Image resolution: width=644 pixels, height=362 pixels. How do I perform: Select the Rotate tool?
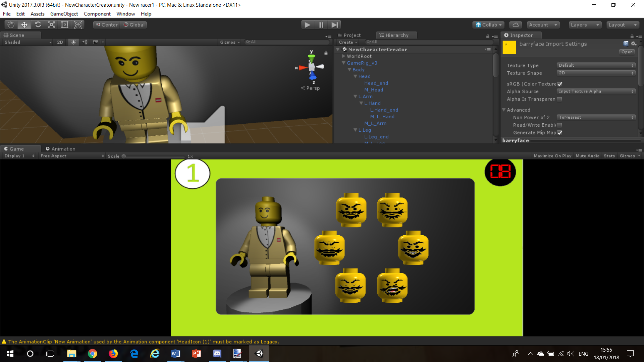pyautogui.click(x=38, y=24)
